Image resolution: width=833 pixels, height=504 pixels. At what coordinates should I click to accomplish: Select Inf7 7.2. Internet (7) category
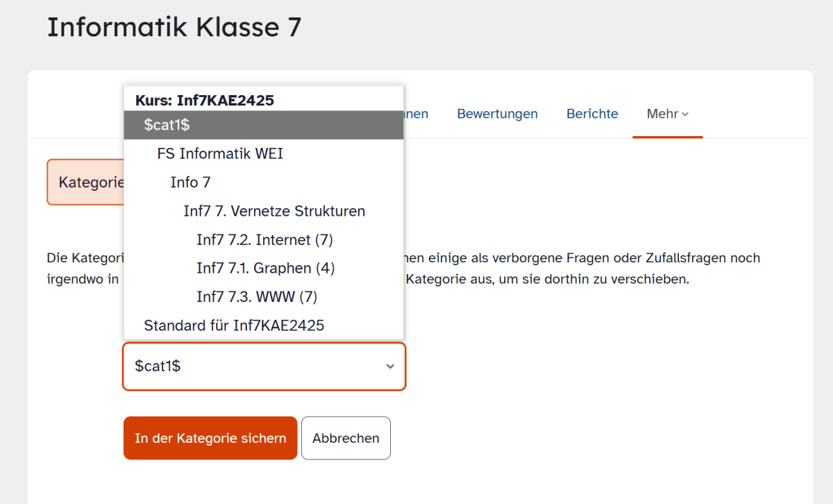point(264,240)
